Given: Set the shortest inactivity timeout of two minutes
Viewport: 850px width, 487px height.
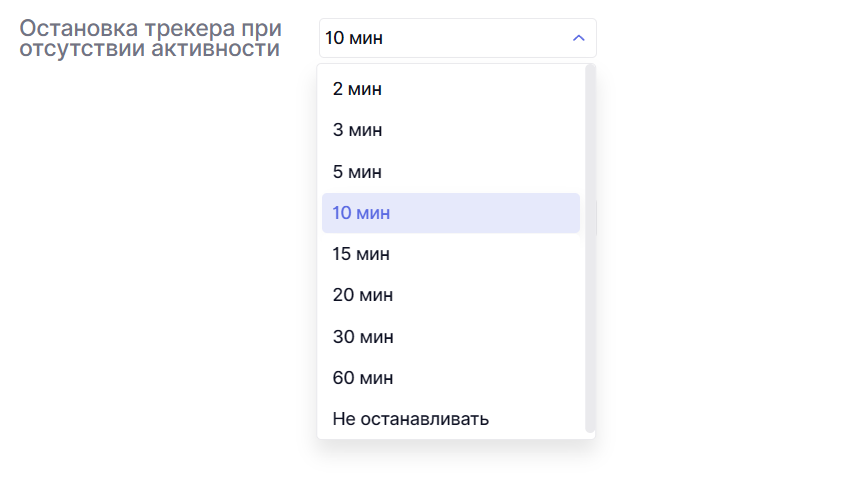Looking at the screenshot, I should coord(450,89).
